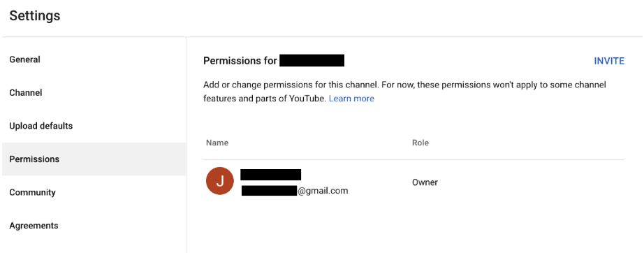Click the orange J avatar icon
Viewport: 644px width, 253px height.
point(220,181)
